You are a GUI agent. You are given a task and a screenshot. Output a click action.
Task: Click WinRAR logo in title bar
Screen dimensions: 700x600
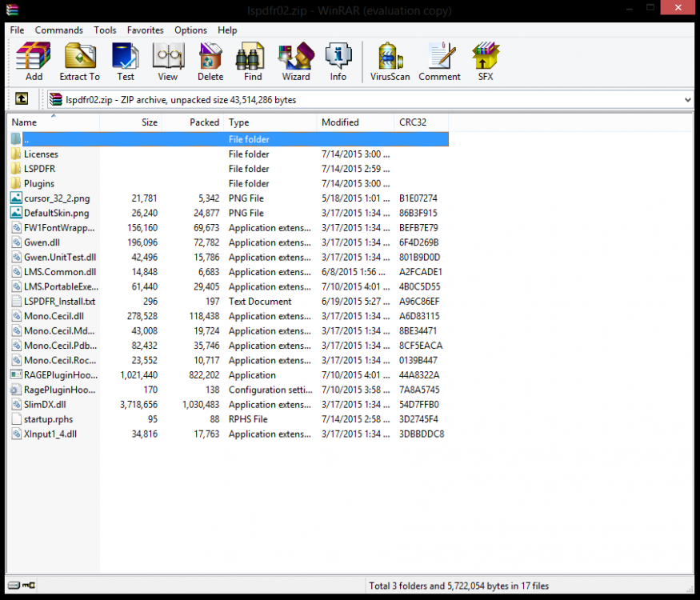(12, 10)
